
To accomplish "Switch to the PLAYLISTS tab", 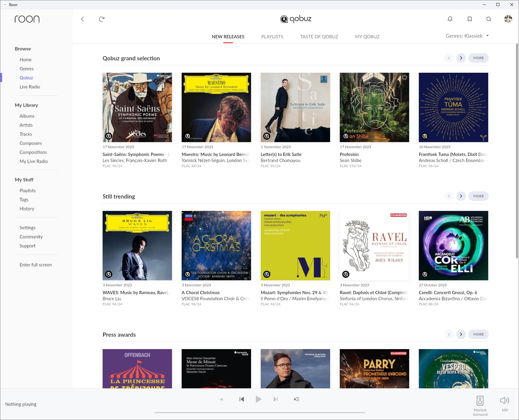I will (272, 37).
